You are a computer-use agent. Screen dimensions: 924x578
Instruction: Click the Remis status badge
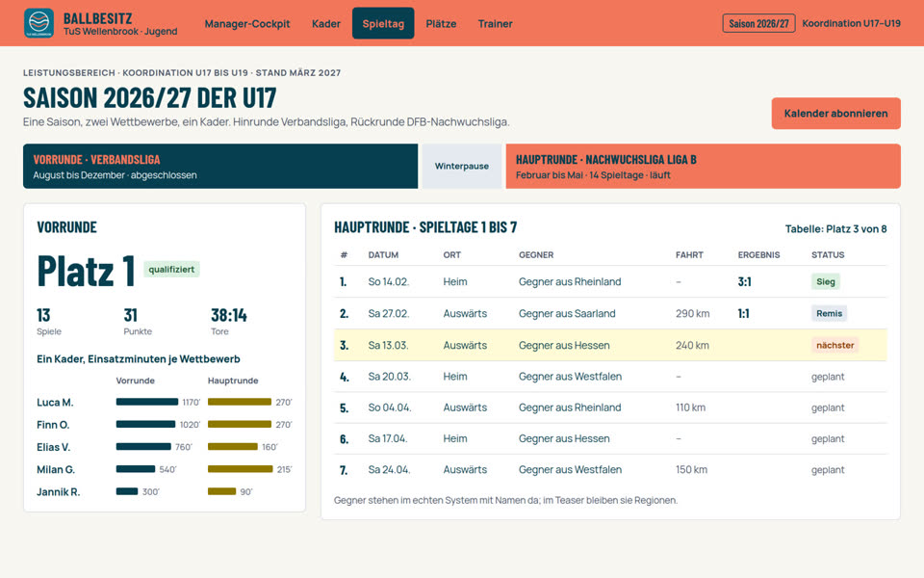pyautogui.click(x=829, y=314)
